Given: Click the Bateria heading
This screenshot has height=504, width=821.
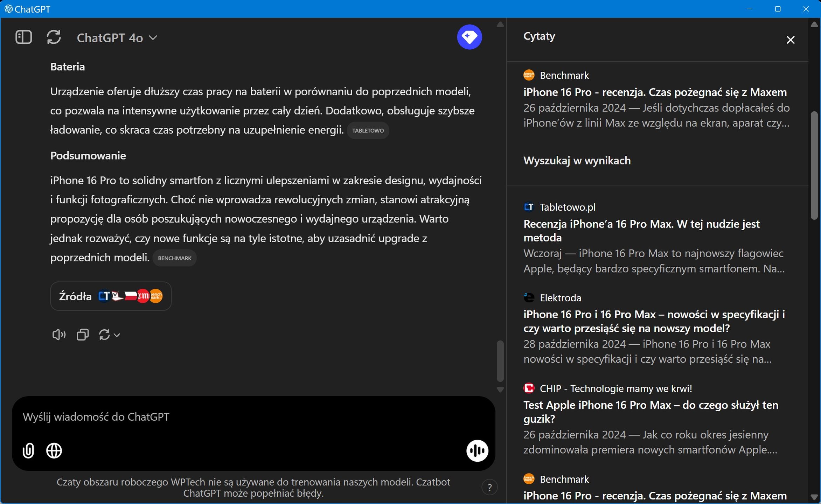Looking at the screenshot, I should pyautogui.click(x=68, y=67).
